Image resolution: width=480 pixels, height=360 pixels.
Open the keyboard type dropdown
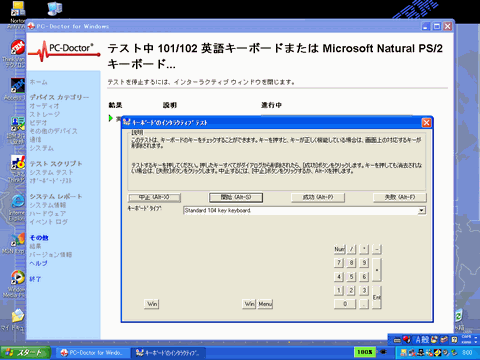422,210
